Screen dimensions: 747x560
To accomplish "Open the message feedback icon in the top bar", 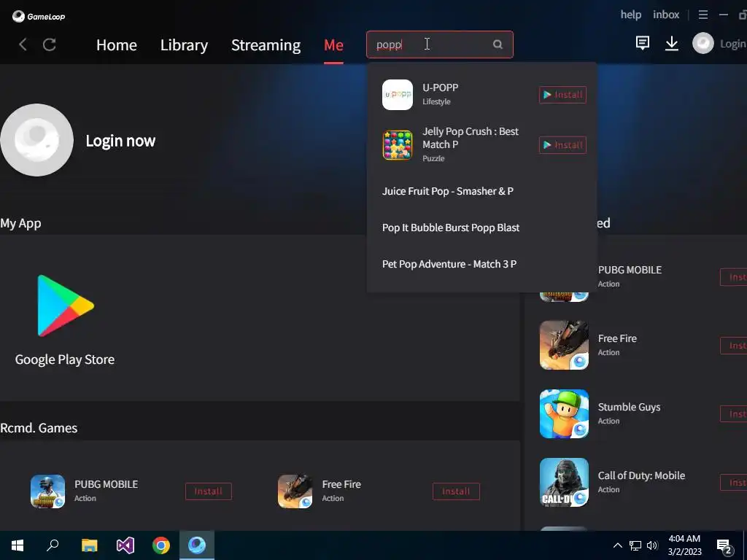I will 642,43.
